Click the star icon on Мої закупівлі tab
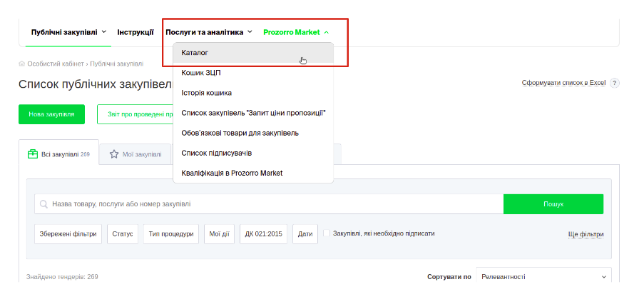This screenshot has height=302, width=644. click(x=113, y=153)
